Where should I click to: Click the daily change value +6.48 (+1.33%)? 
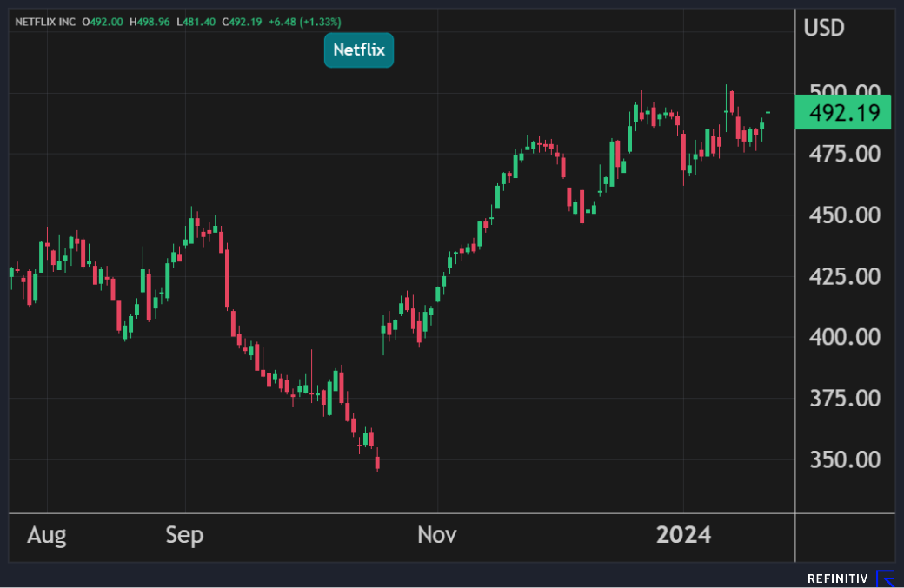(x=303, y=21)
